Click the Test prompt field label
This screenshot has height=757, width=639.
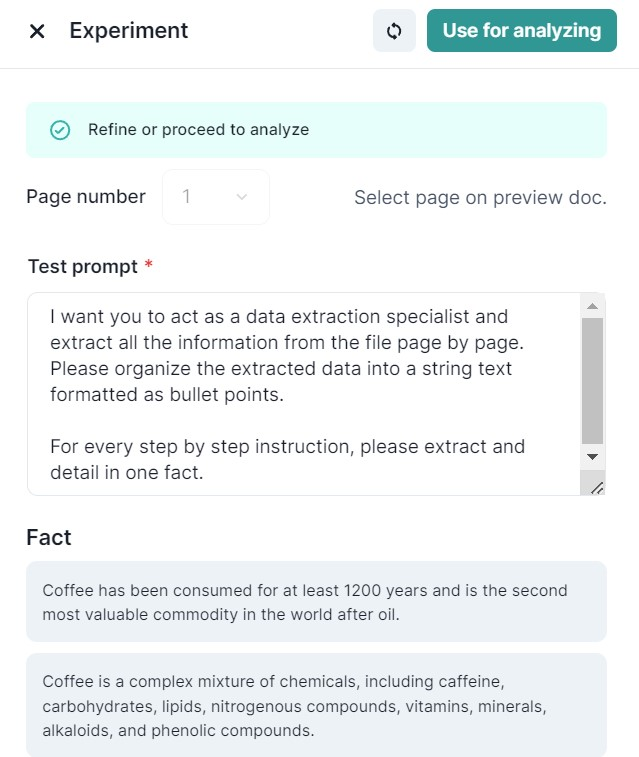click(83, 266)
